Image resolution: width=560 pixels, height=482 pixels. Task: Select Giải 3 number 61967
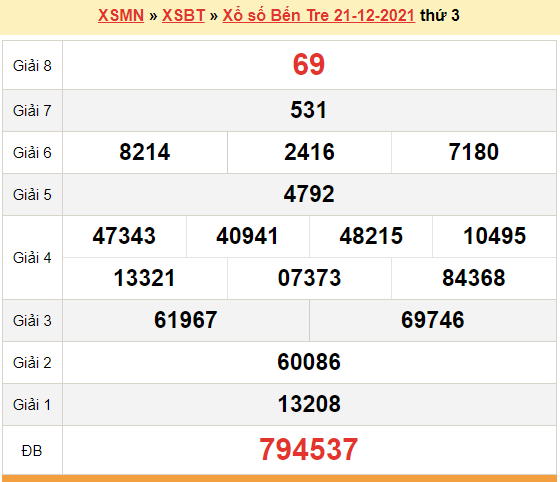click(186, 320)
